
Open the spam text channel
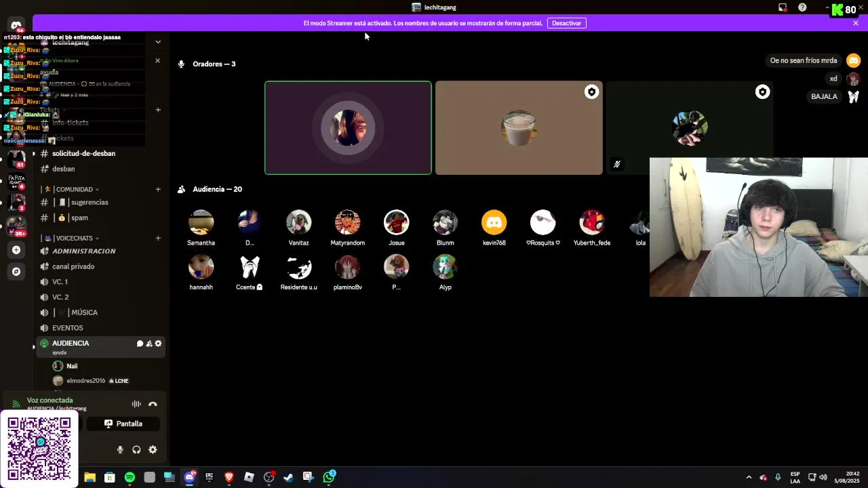pos(101,218)
